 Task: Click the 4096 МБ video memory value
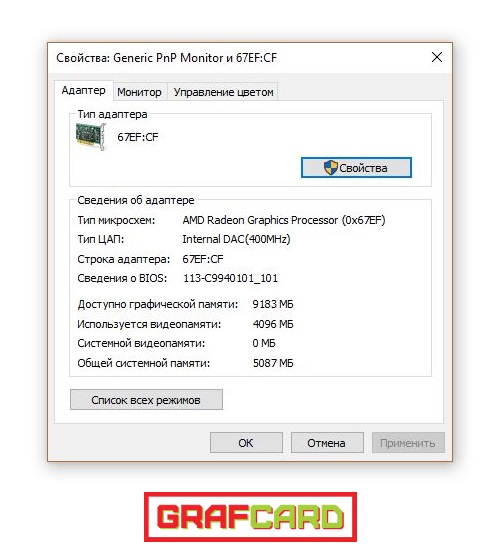click(x=273, y=324)
